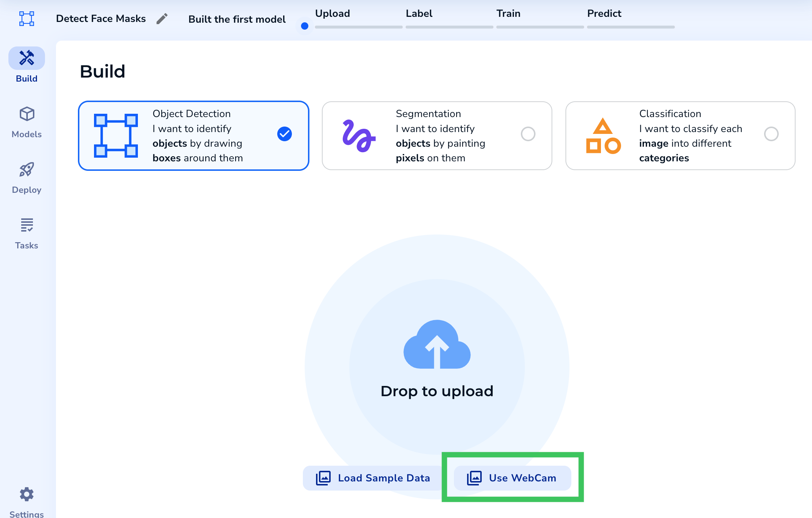This screenshot has height=518, width=812.
Task: Go to the Upload step
Action: pos(332,14)
